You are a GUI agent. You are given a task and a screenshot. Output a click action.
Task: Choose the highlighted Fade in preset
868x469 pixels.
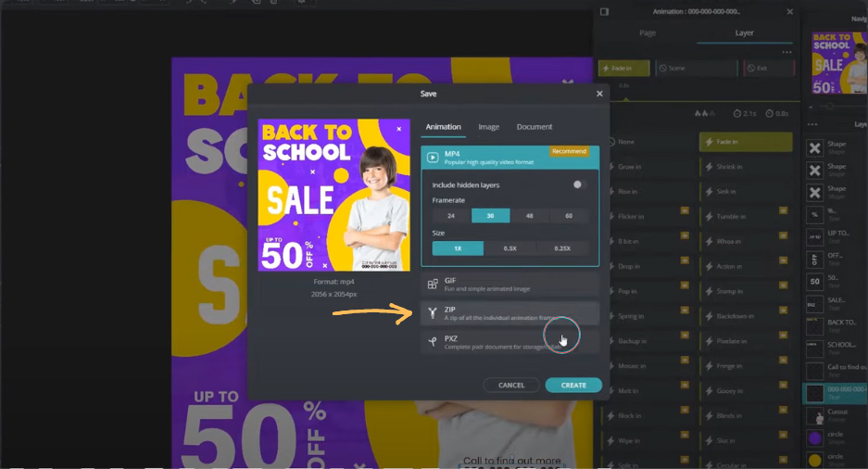coord(746,142)
